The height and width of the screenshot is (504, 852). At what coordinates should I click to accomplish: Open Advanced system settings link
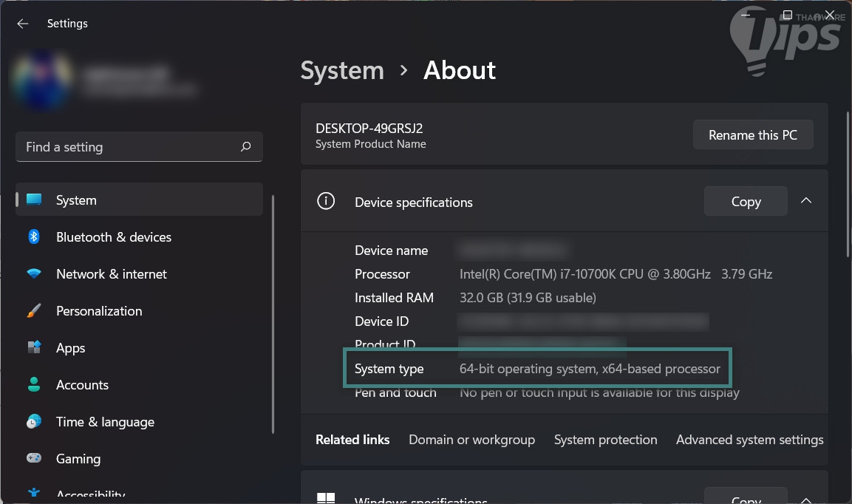click(749, 440)
